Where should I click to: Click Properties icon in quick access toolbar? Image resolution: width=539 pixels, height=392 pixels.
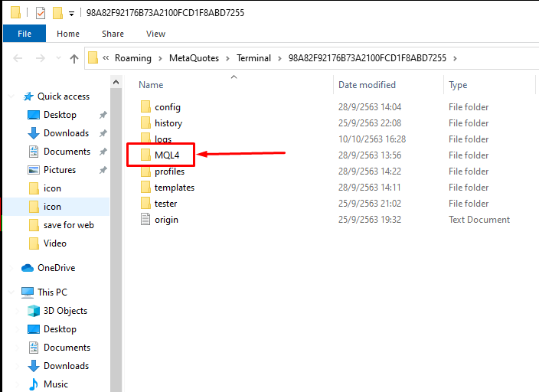pos(41,13)
